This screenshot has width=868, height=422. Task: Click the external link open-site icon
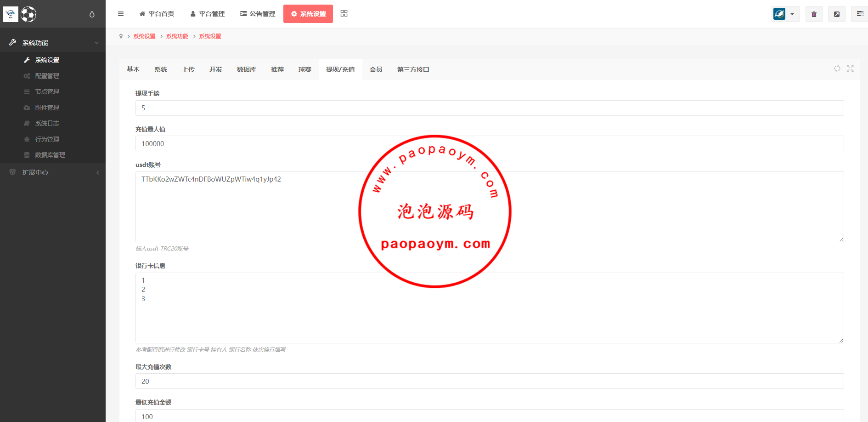pos(837,14)
